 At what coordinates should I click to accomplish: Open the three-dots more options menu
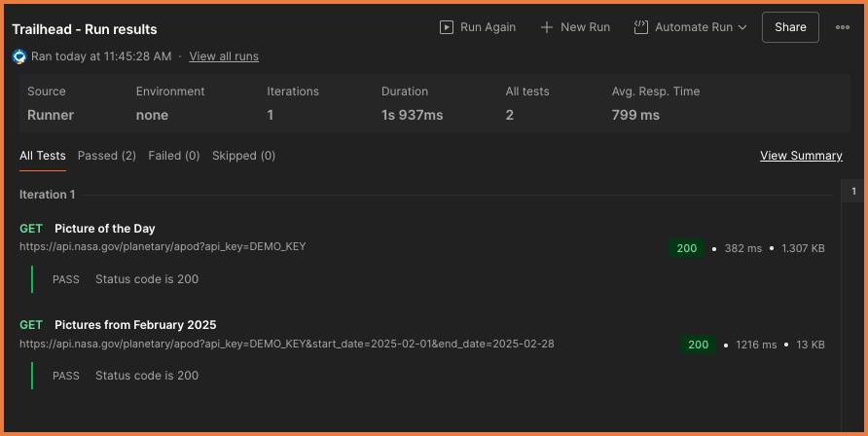click(x=842, y=27)
